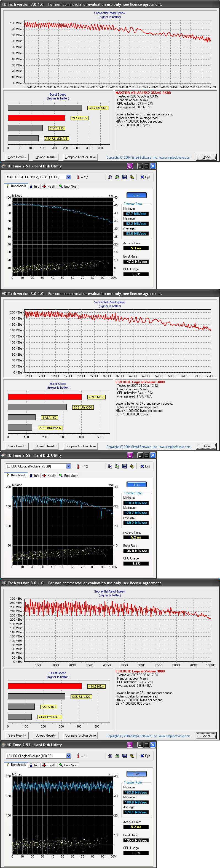
Task: Open MAXTOR ATLAS15K2_36SAS (36 GB) drive dropdown
Action: click(68, 177)
